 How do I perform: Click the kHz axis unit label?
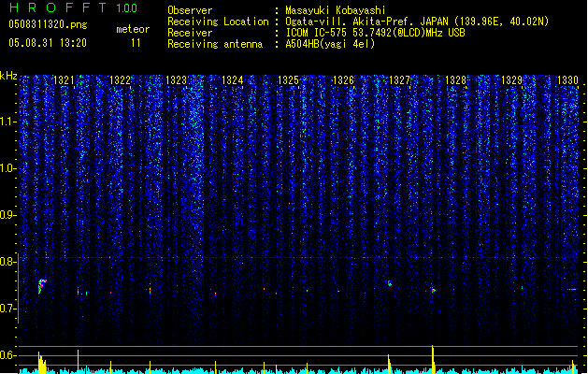point(8,76)
